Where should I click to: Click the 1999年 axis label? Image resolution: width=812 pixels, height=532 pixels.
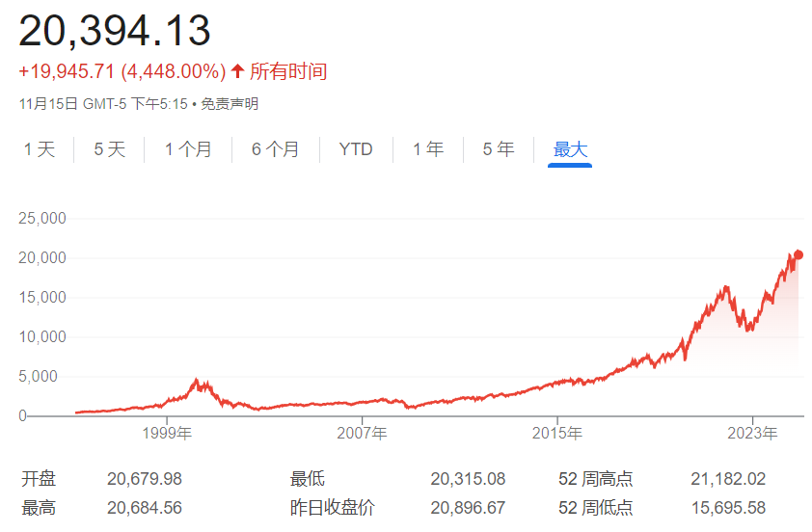pos(167,433)
